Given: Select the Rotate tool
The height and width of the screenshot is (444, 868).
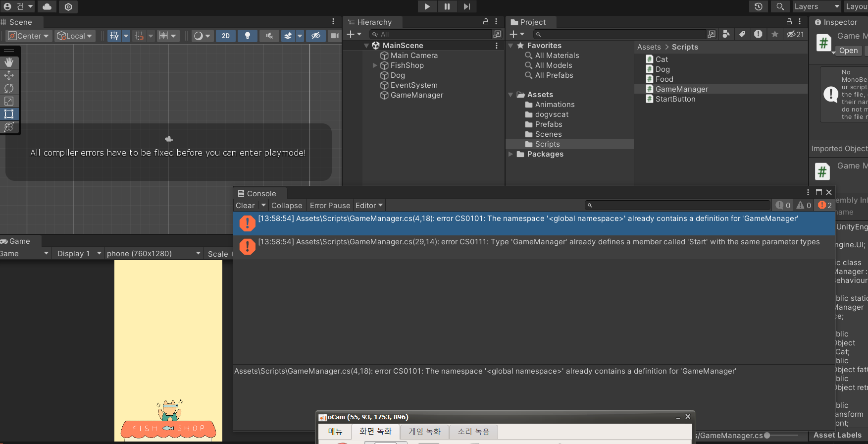Looking at the screenshot, I should 9,88.
